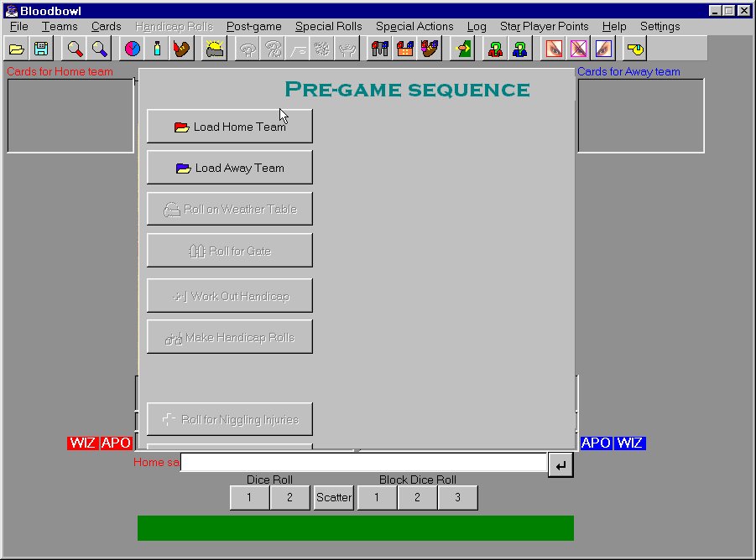Viewport: 756px width, 560px height.
Task: Click the Scatter button
Action: (x=334, y=497)
